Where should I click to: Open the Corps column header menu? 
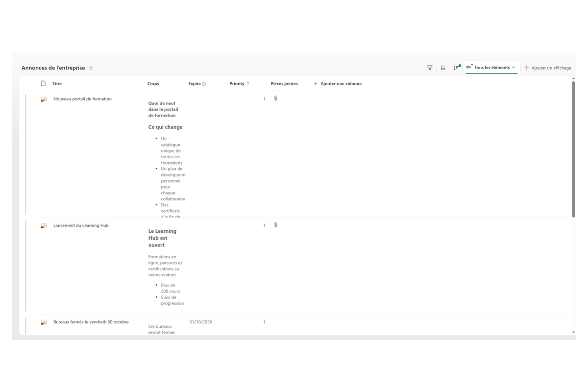[153, 84]
